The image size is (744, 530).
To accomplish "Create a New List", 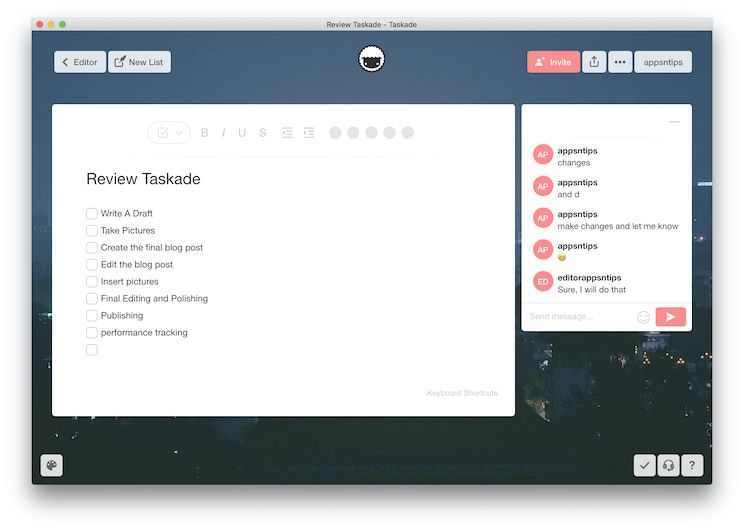I will pos(139,62).
